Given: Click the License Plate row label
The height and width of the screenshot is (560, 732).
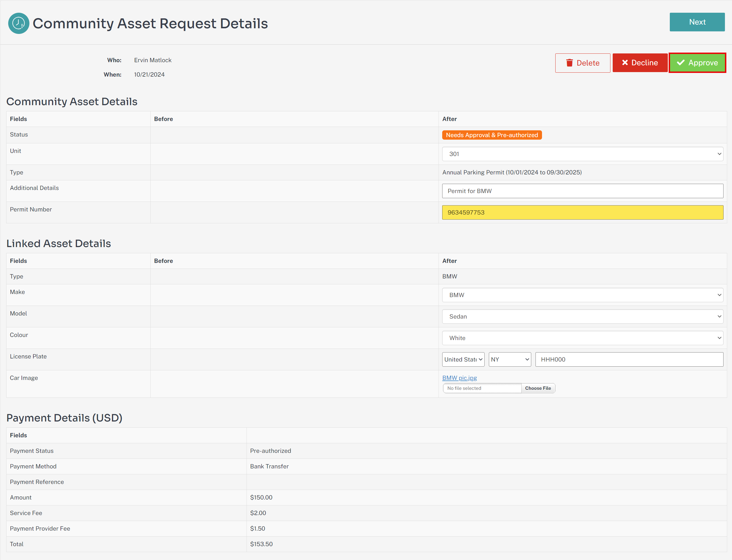Looking at the screenshot, I should click(28, 356).
